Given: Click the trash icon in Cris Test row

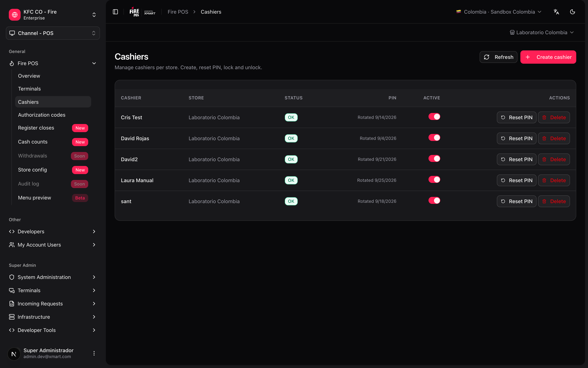Looking at the screenshot, I should [544, 117].
